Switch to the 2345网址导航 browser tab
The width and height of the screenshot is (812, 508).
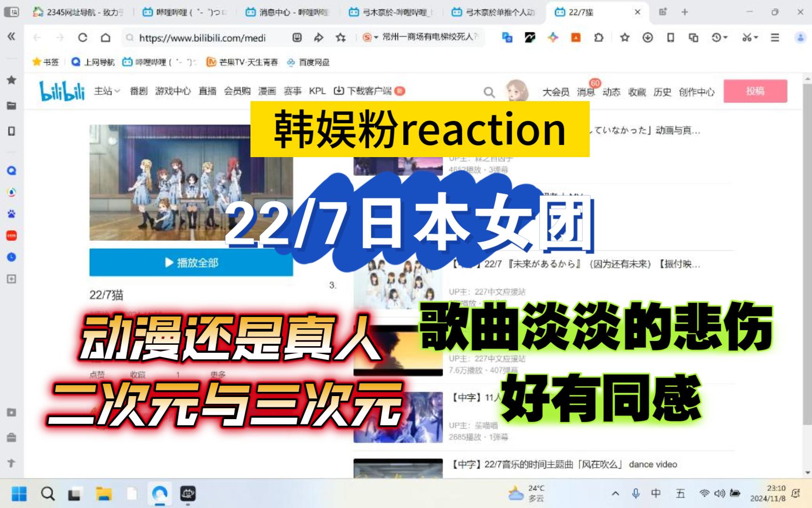coord(79,12)
